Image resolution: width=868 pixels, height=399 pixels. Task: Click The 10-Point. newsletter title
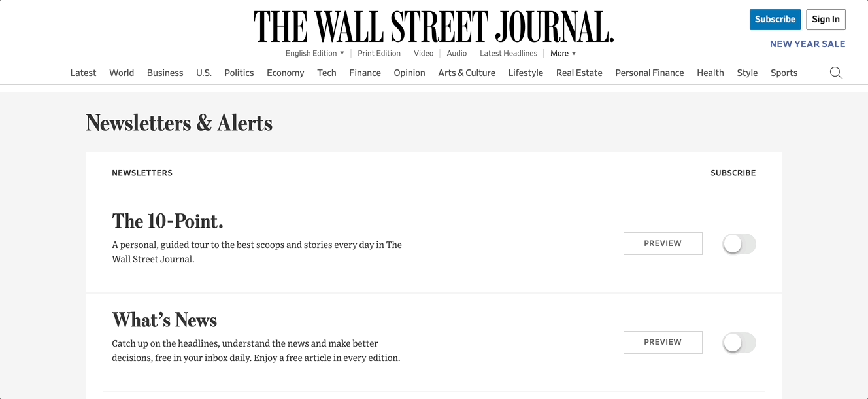tap(168, 221)
